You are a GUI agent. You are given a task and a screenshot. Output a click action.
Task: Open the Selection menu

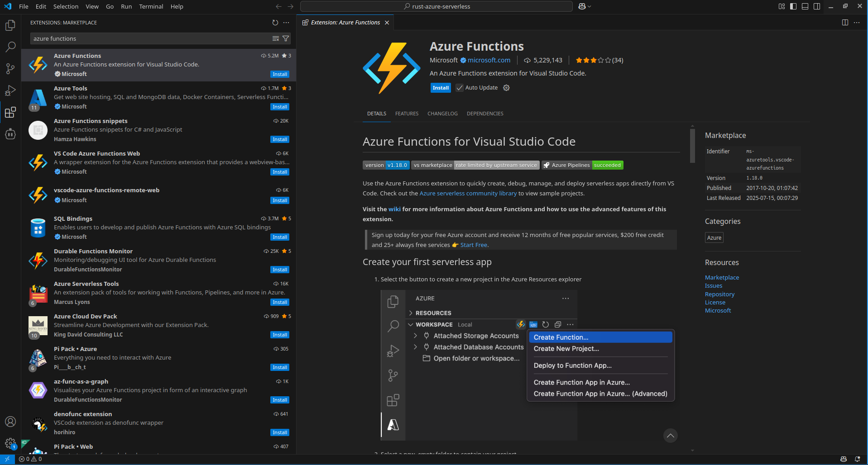pos(66,6)
